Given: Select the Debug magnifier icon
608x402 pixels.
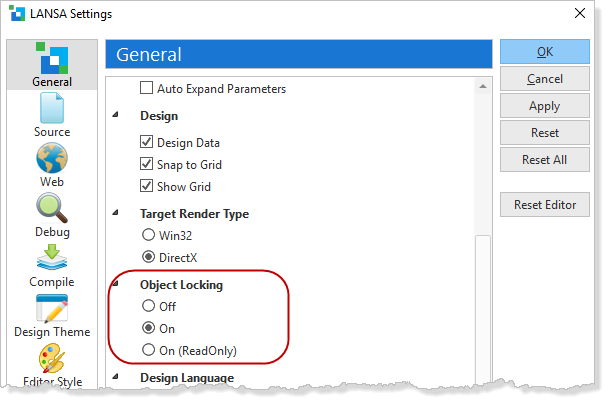Looking at the screenshot, I should click(52, 208).
